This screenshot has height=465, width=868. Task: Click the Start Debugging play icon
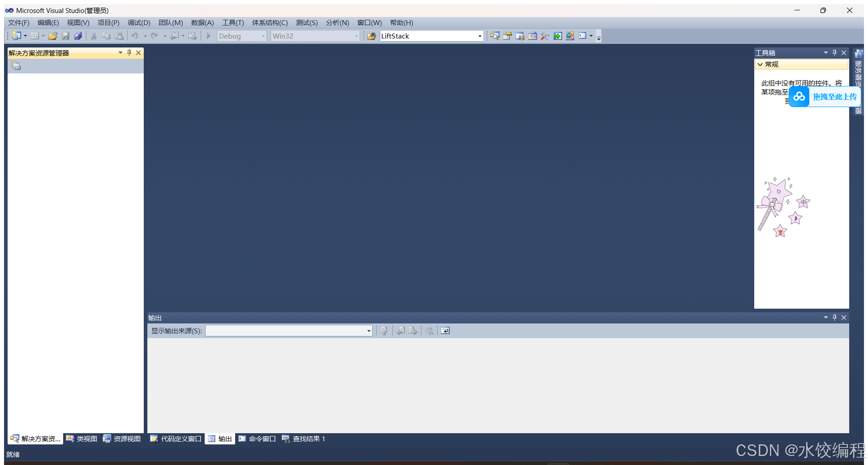coord(208,36)
